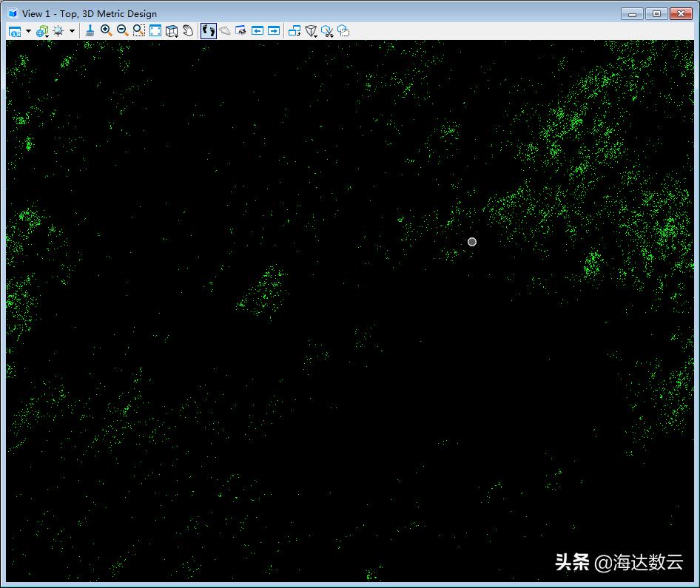Image resolution: width=700 pixels, height=588 pixels.
Task: Click the View 1 window title icon
Action: click(x=13, y=13)
